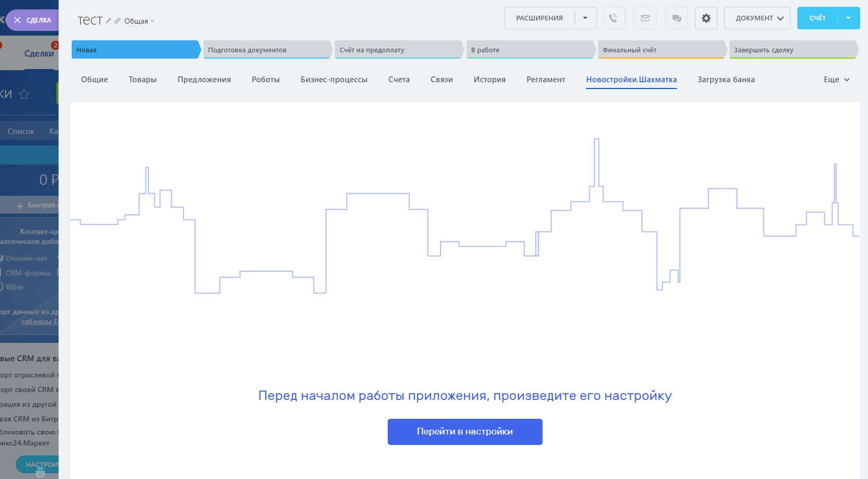
Task: Open the Бизнес-процессы tab
Action: [x=334, y=80]
